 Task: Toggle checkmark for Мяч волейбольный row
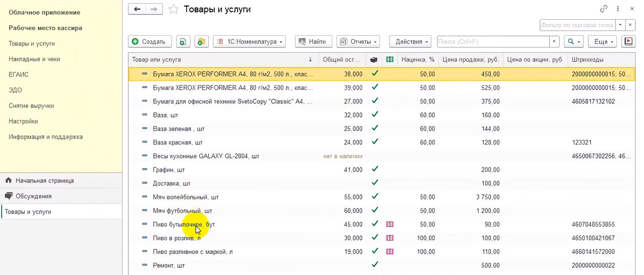pyautogui.click(x=375, y=196)
